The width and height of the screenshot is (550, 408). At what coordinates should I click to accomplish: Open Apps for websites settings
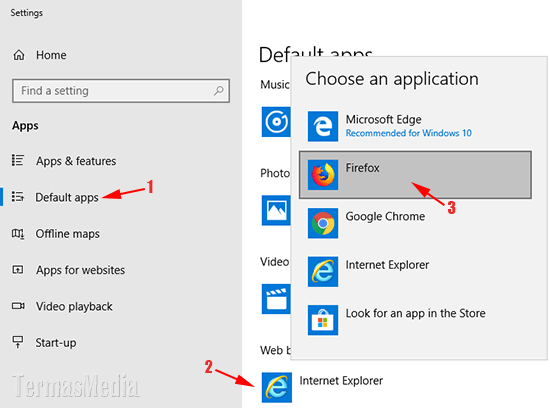click(x=80, y=270)
